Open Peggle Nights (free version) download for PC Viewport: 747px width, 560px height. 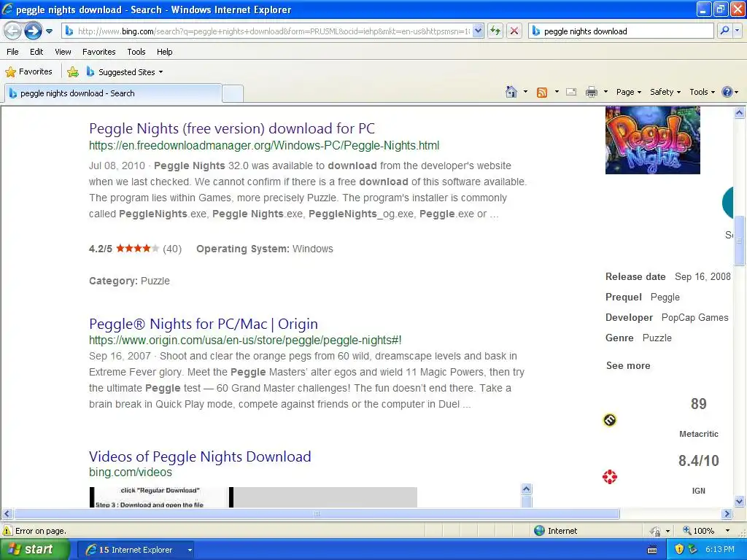point(231,128)
